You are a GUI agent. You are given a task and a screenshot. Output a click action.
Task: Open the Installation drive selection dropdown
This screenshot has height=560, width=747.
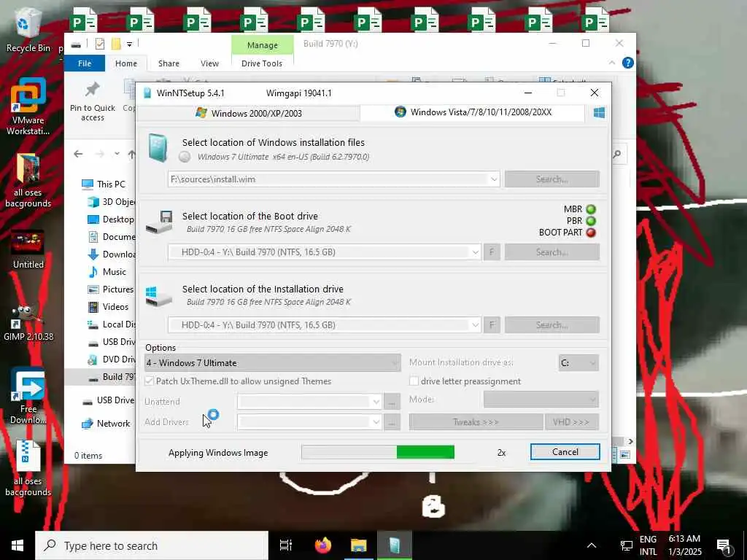pos(475,324)
